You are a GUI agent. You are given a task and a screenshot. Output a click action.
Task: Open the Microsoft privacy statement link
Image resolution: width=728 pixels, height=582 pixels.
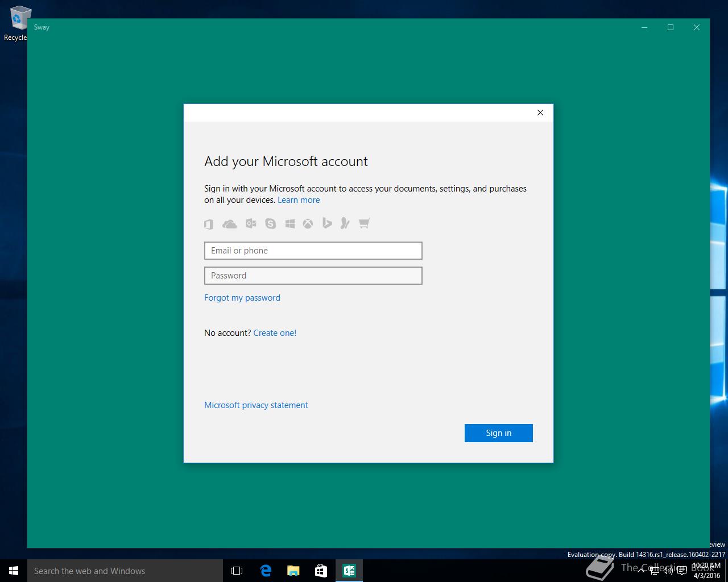(256, 405)
